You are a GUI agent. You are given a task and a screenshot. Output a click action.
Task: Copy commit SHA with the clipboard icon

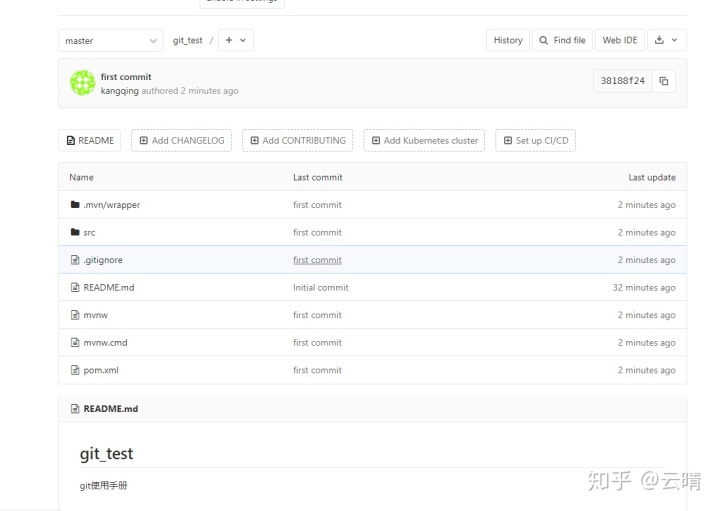tap(664, 81)
